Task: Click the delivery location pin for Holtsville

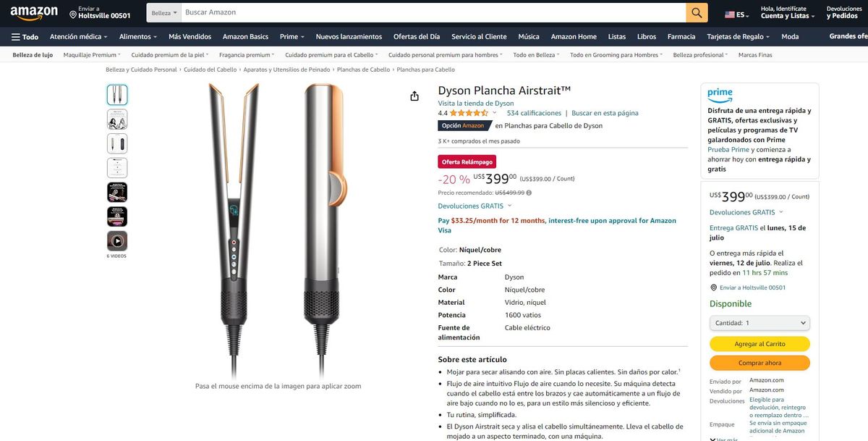Action: (73, 15)
